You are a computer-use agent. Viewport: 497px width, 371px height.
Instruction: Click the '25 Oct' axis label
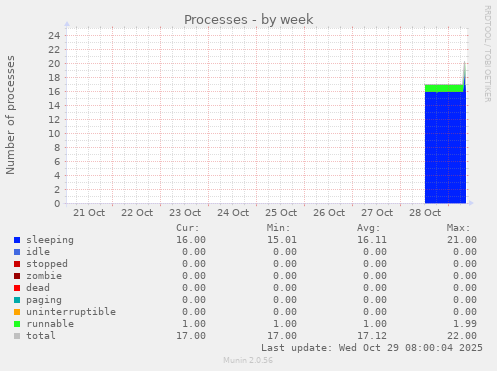pyautogui.click(x=281, y=213)
